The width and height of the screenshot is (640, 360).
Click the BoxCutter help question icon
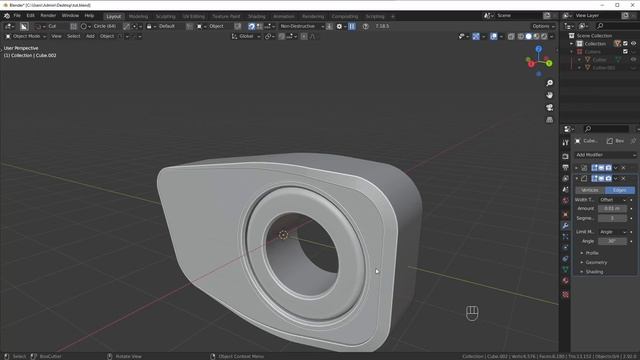365,26
